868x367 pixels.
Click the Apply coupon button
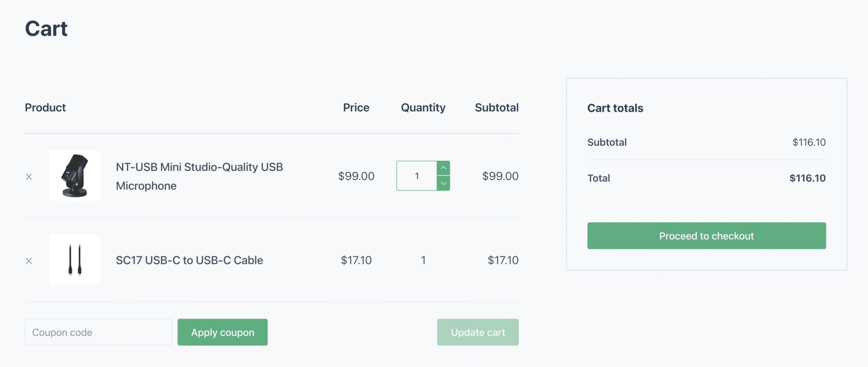tap(222, 332)
